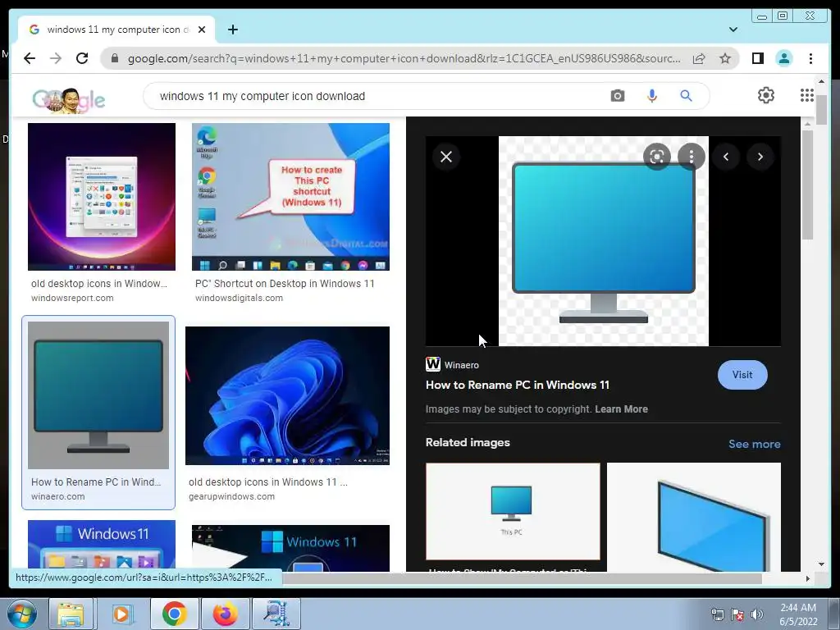Launch Windows Media Player from the taskbar

[x=121, y=614]
